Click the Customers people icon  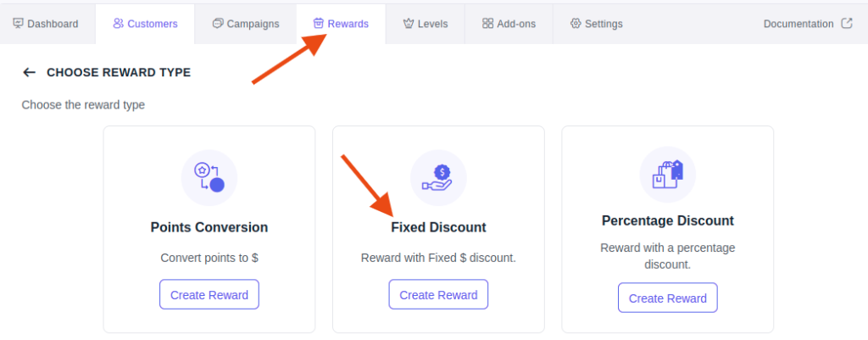118,23
